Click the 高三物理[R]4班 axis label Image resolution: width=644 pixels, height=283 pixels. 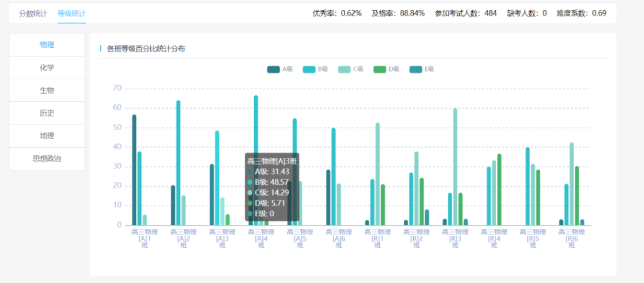point(494,238)
